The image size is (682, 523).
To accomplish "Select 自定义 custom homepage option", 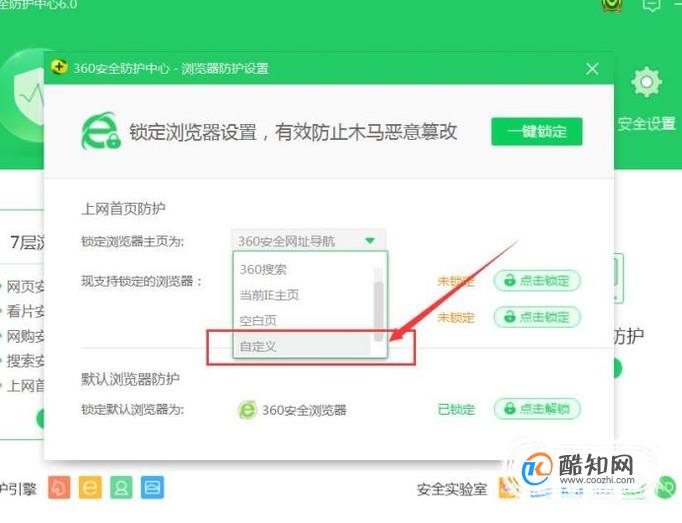I will [303, 346].
